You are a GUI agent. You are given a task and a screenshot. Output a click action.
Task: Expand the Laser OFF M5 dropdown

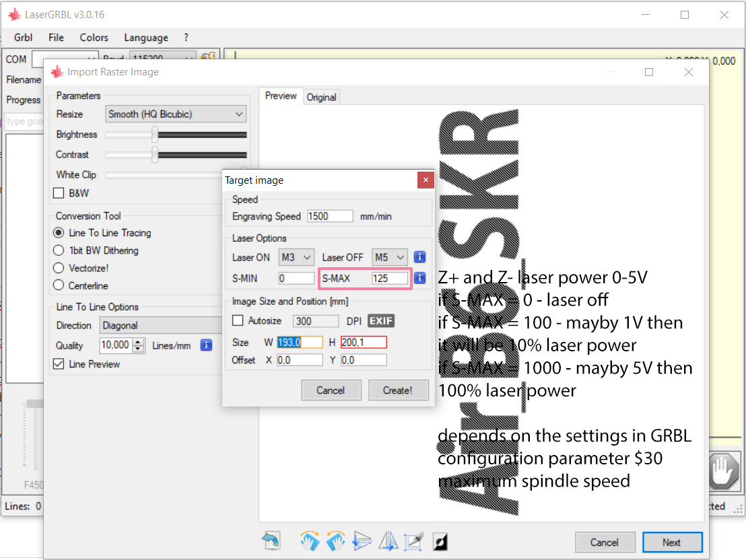(390, 257)
